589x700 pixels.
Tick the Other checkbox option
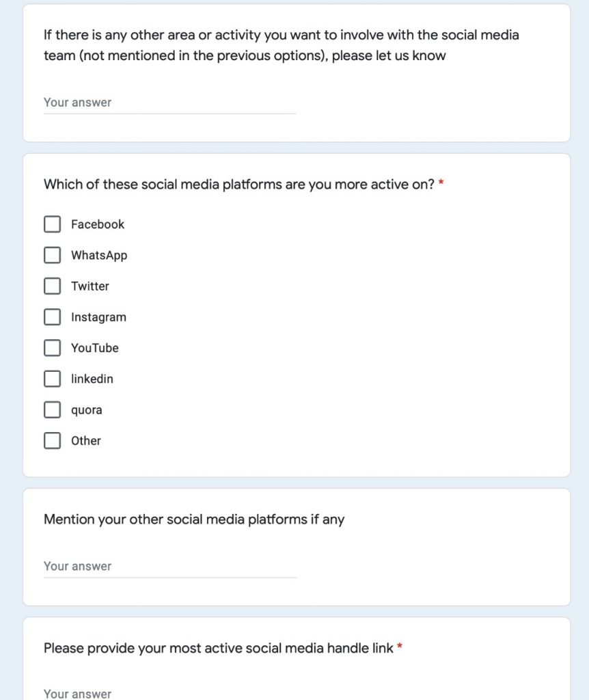point(53,441)
